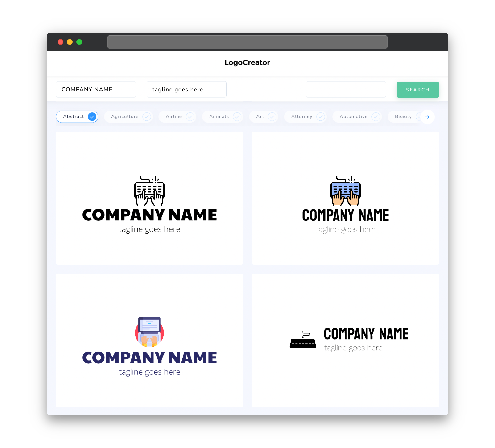Image resolution: width=495 pixels, height=448 pixels.
Task: Click the SEARCH button
Action: (417, 89)
